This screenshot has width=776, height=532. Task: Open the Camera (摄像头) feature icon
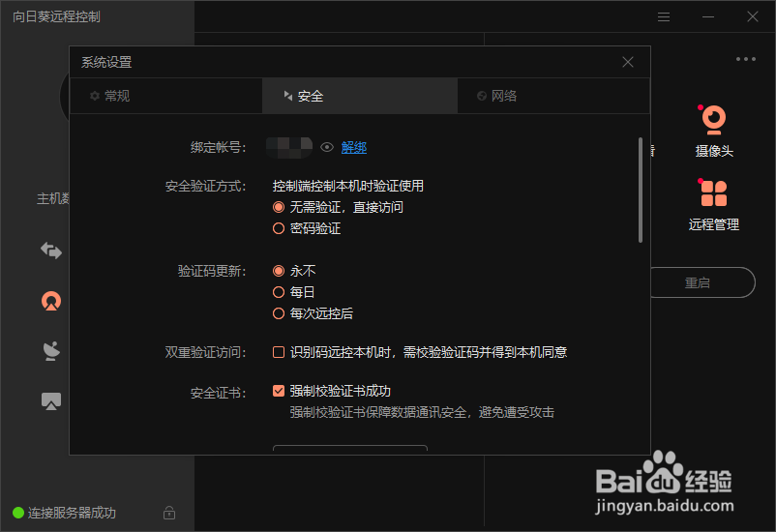point(714,120)
